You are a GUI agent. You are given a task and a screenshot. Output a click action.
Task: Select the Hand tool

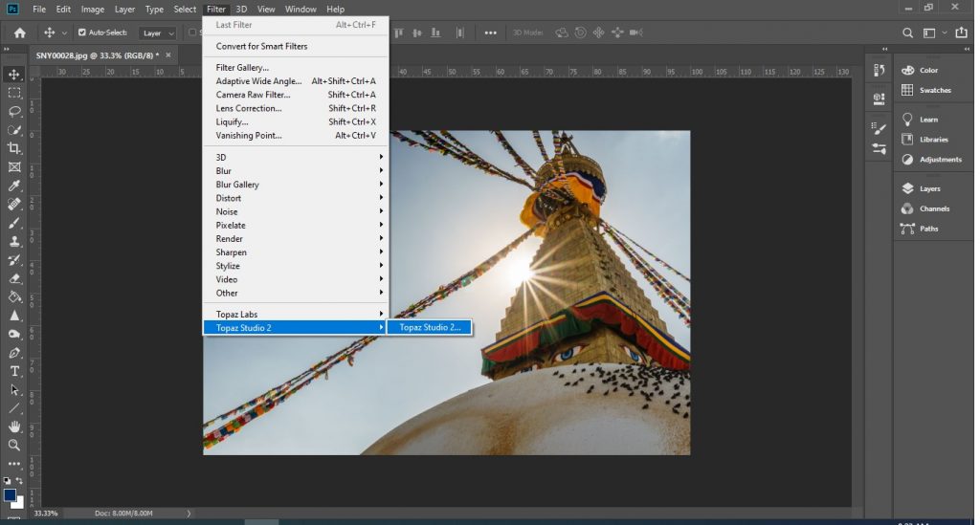(13, 427)
